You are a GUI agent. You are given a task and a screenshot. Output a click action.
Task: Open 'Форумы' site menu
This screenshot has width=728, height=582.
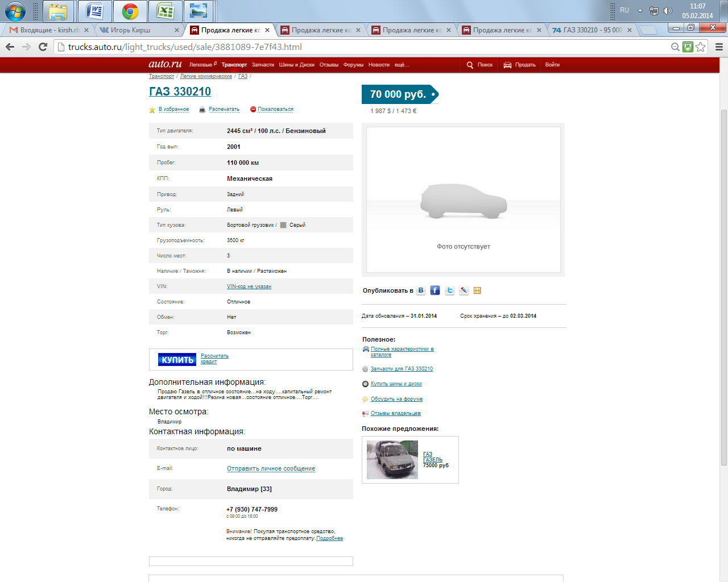click(x=353, y=65)
